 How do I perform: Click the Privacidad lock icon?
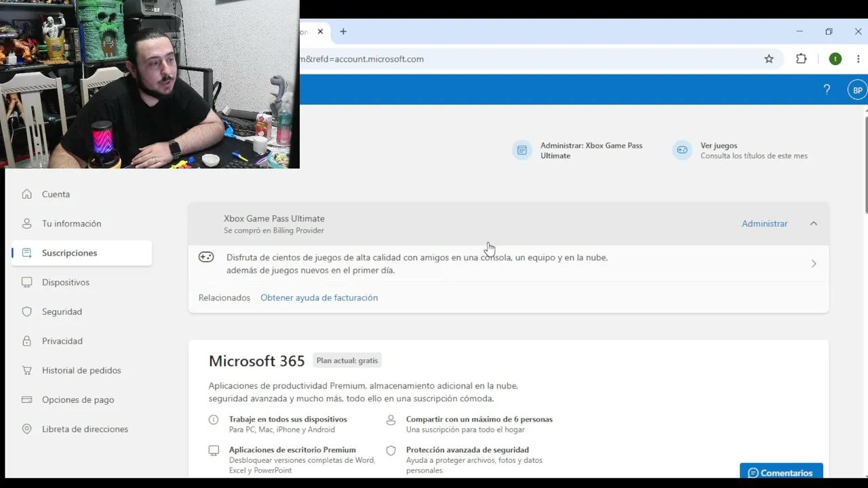point(27,341)
